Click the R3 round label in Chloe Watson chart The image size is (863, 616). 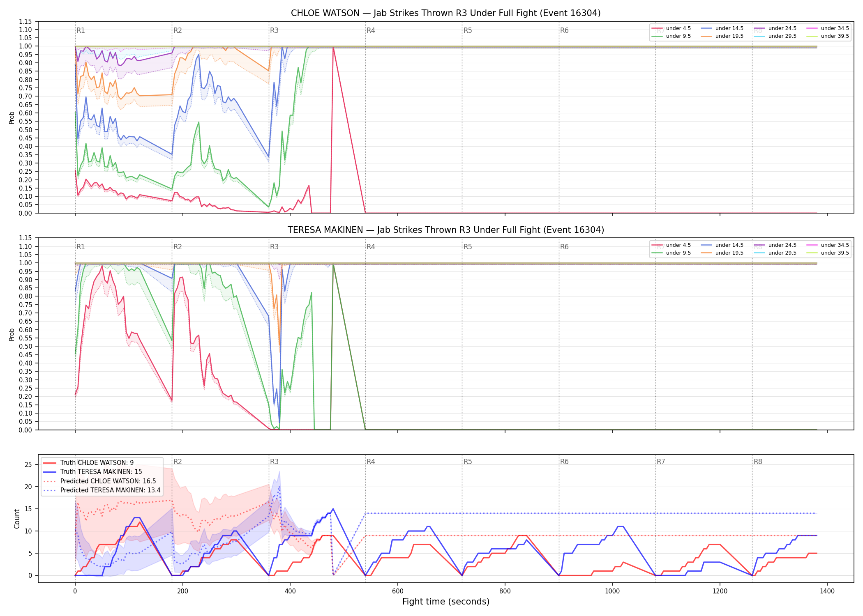(x=274, y=30)
